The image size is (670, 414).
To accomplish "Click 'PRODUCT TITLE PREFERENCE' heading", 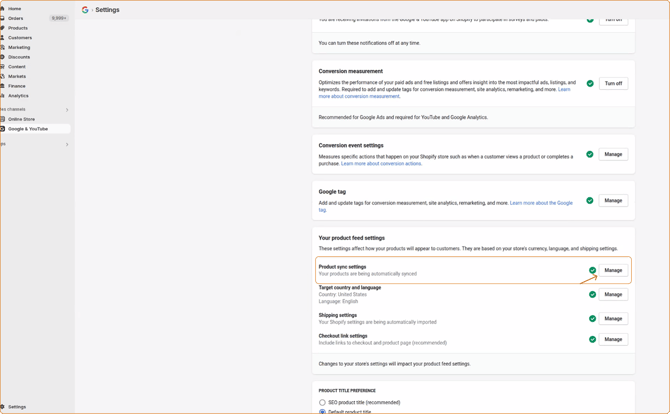I will pyautogui.click(x=347, y=391).
